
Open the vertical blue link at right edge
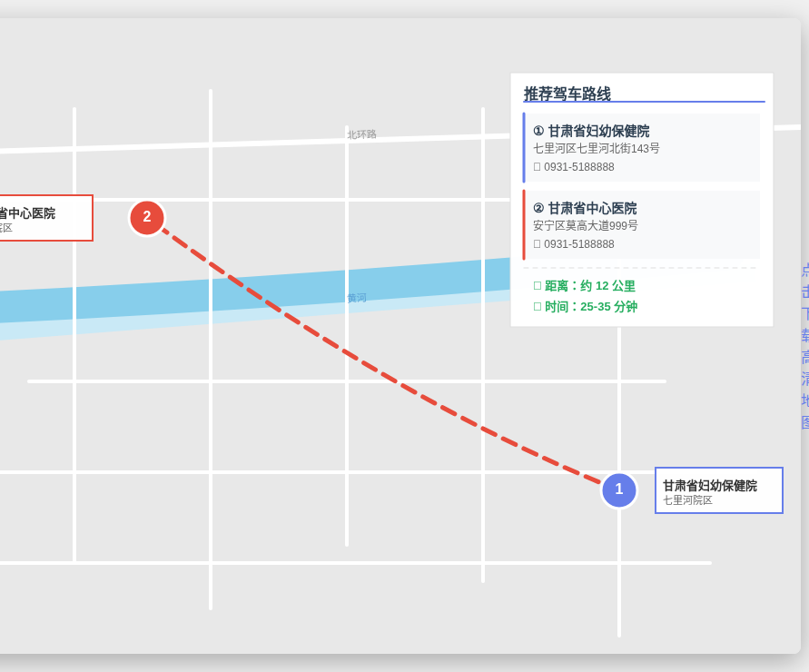804,346
